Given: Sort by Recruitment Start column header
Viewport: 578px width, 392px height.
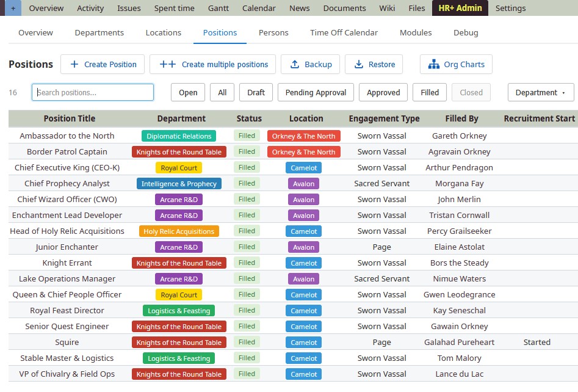Looking at the screenshot, I should [539, 118].
